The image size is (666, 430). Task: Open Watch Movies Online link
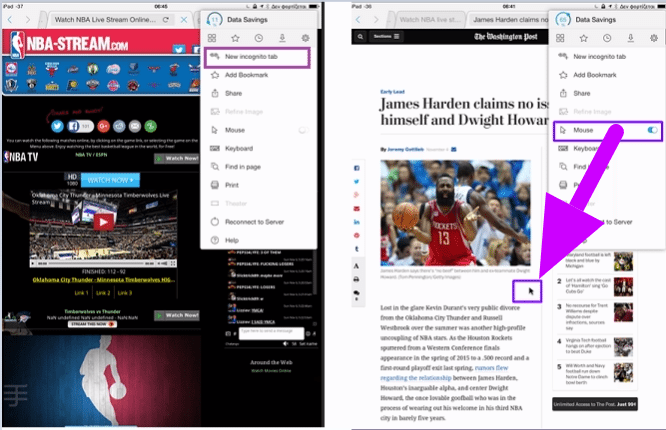click(271, 371)
